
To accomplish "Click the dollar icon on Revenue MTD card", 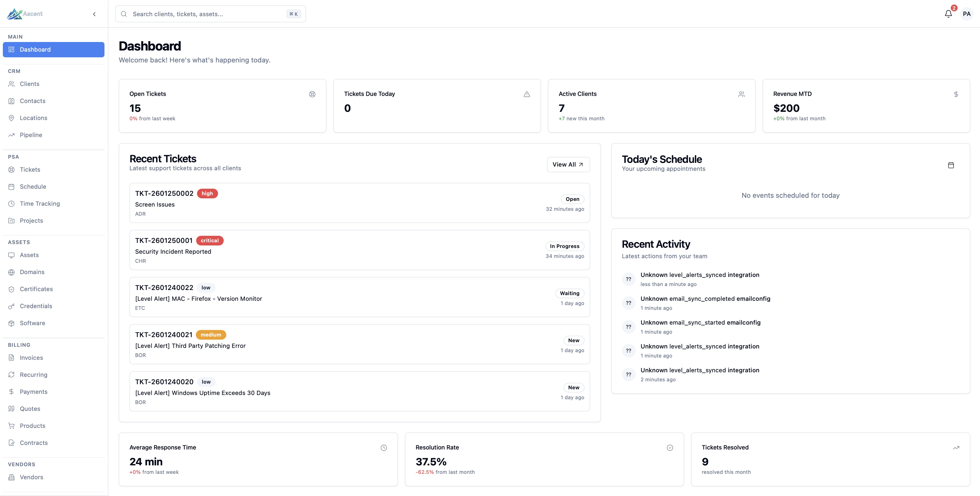I will tap(956, 94).
